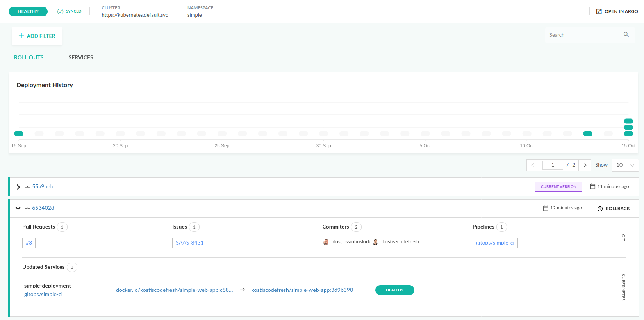
Task: Select the Roll Outs tab
Action: (29, 57)
